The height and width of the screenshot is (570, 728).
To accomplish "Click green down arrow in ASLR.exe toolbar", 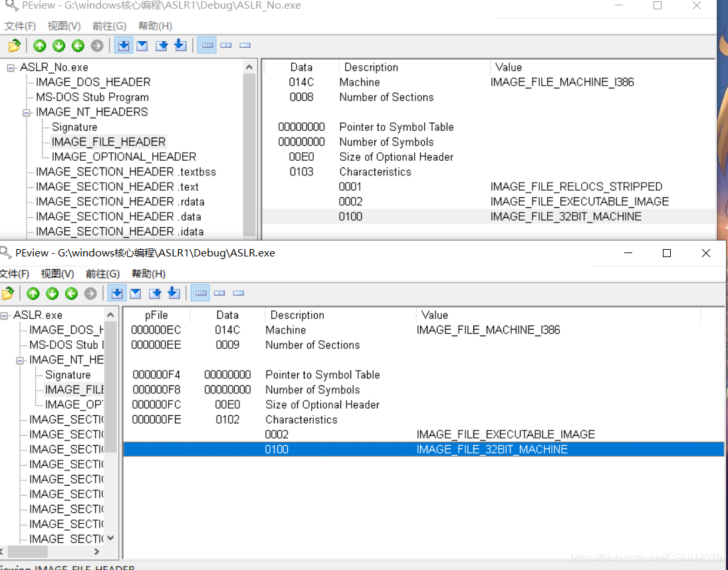I will [x=52, y=293].
